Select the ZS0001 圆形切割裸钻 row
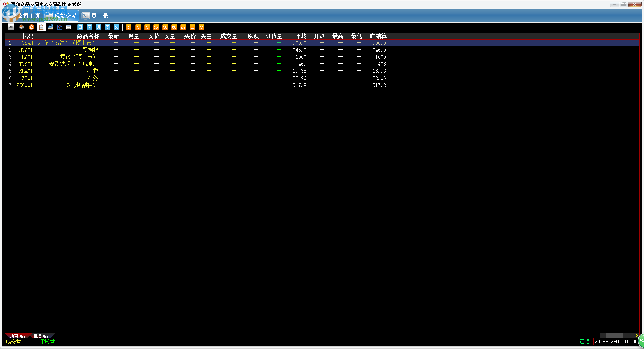644x349 pixels. (322, 85)
